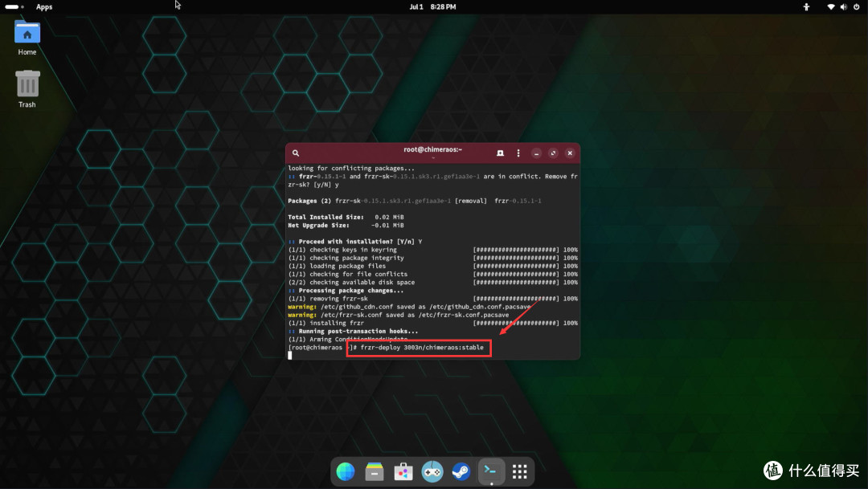The width and height of the screenshot is (868, 489).
Task: Select the Terminal icon in dock
Action: pyautogui.click(x=490, y=471)
